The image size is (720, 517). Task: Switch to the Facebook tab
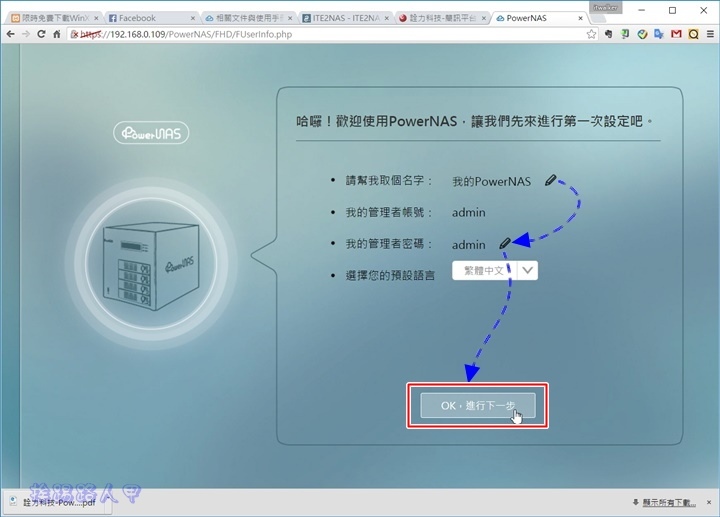pos(151,18)
